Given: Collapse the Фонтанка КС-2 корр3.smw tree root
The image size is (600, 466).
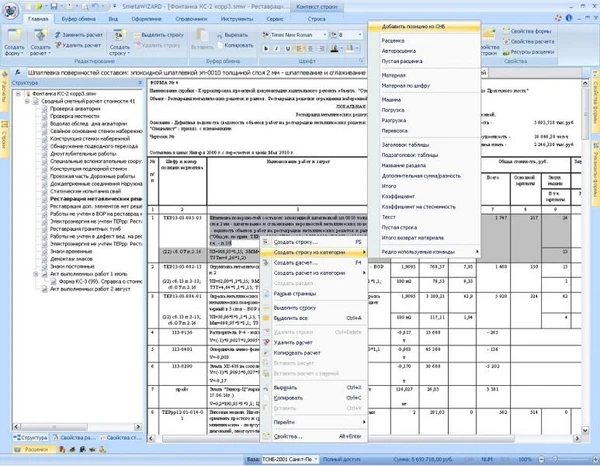Looking at the screenshot, I should point(18,93).
